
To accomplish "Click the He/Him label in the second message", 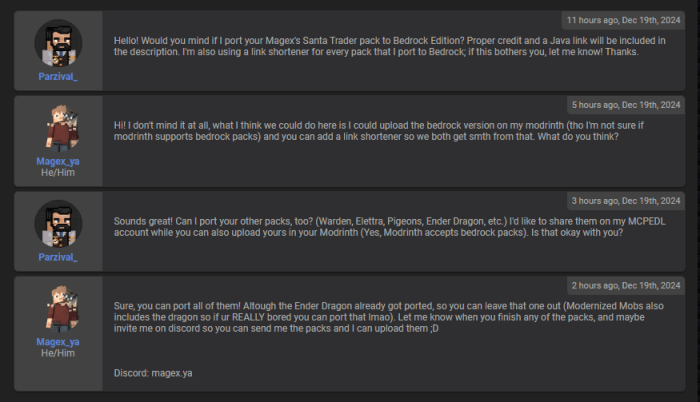I will (x=58, y=172).
